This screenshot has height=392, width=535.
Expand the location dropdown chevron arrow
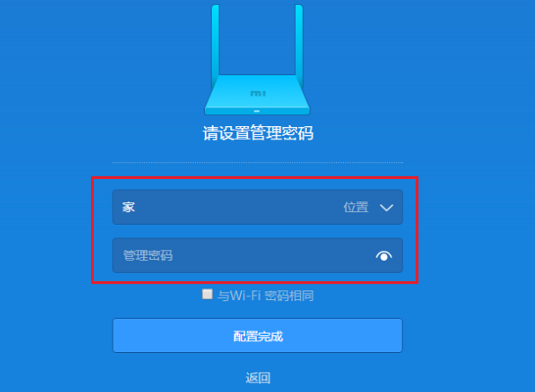(x=386, y=207)
